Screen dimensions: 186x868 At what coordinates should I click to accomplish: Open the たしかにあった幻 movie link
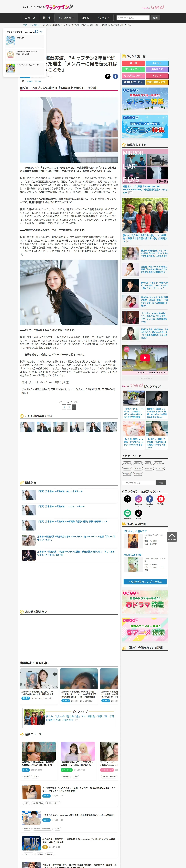click(133, 555)
